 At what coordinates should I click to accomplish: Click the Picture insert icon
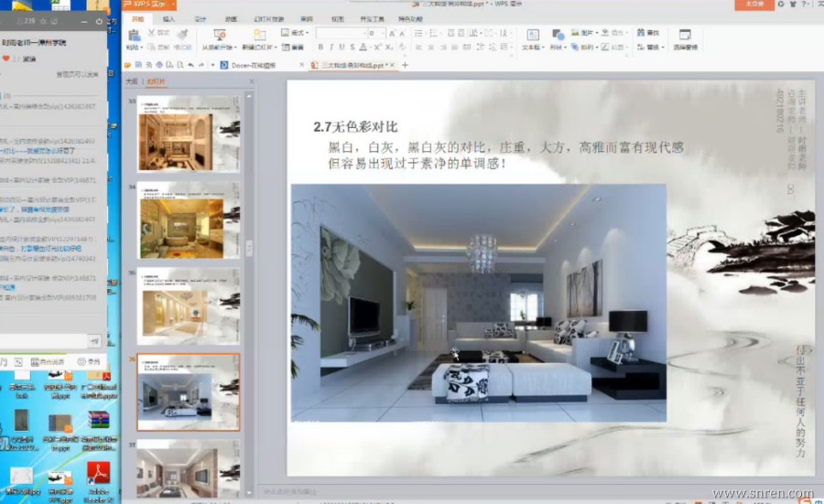(x=575, y=33)
